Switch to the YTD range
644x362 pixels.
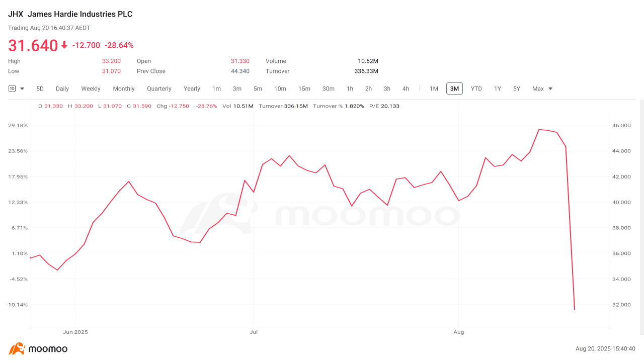476,88
